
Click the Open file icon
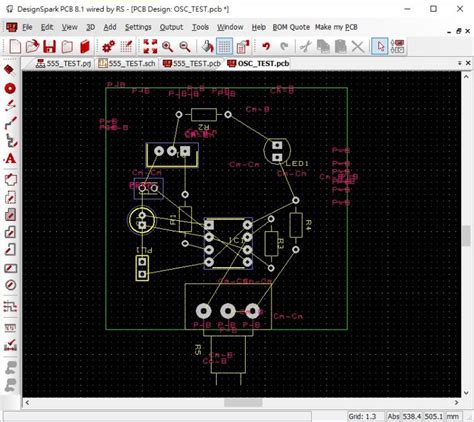pyautogui.click(x=32, y=47)
